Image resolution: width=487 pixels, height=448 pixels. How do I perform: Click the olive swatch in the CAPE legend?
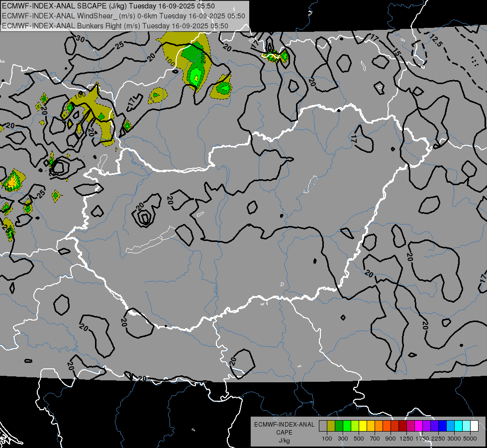[331, 426]
